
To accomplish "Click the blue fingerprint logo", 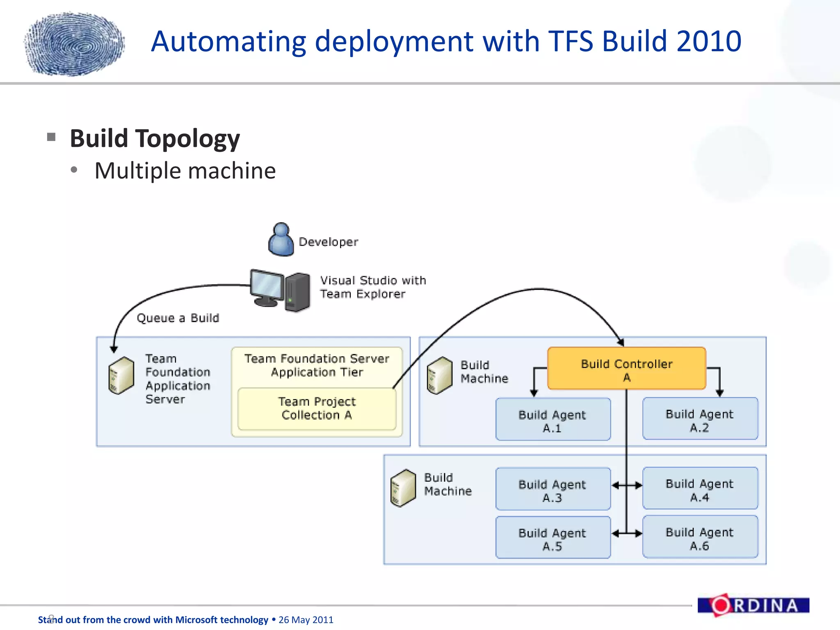I will point(74,44).
